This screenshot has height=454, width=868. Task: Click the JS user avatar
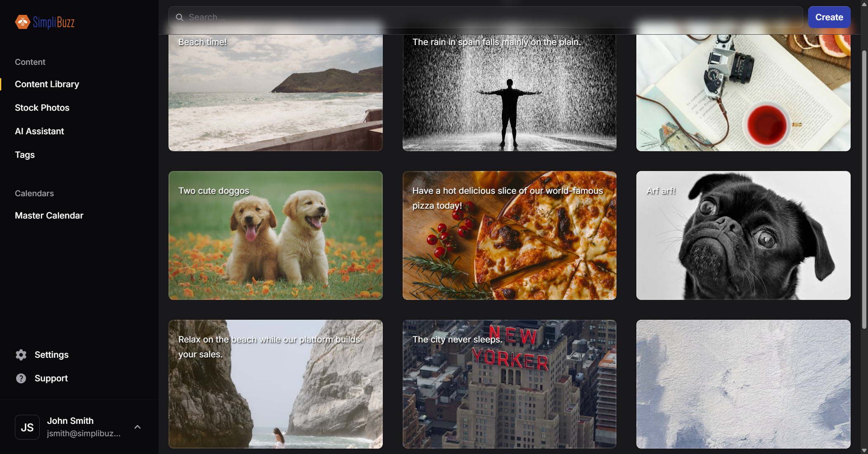coord(27,427)
